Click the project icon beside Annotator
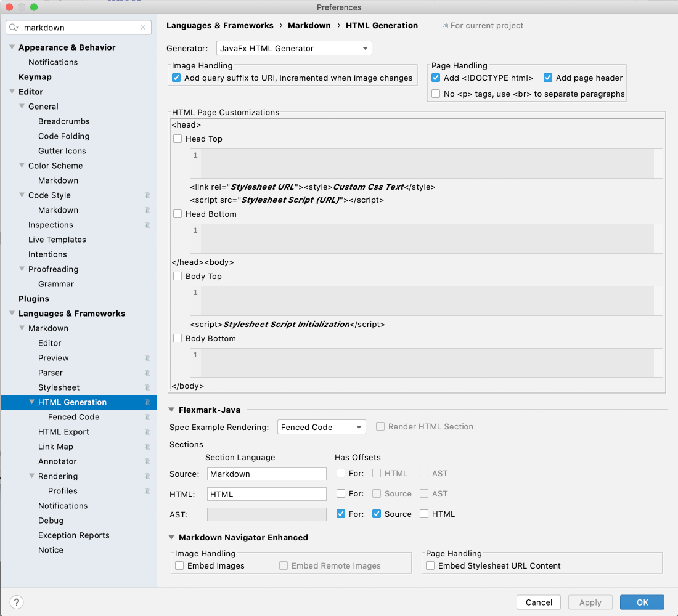This screenshot has width=678, height=616. pos(147,461)
